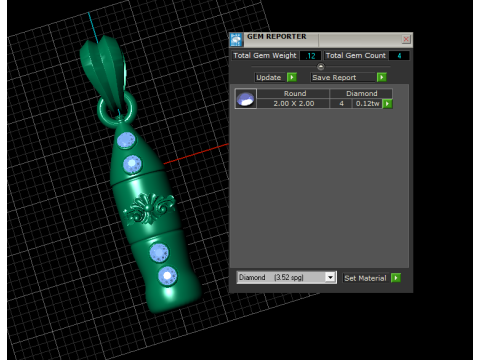This screenshot has width=480, height=360.
Task: Click the Diamond material cell
Action: (x=361, y=93)
